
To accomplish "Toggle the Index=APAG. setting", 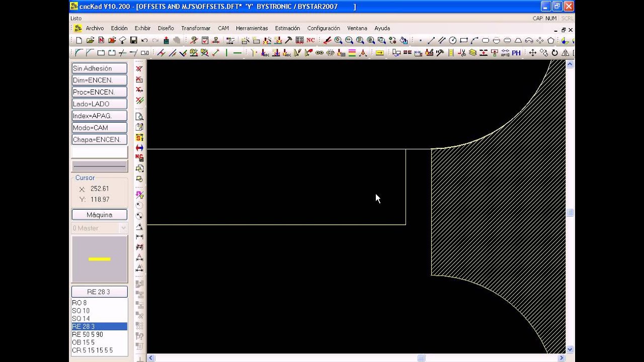I will point(100,116).
